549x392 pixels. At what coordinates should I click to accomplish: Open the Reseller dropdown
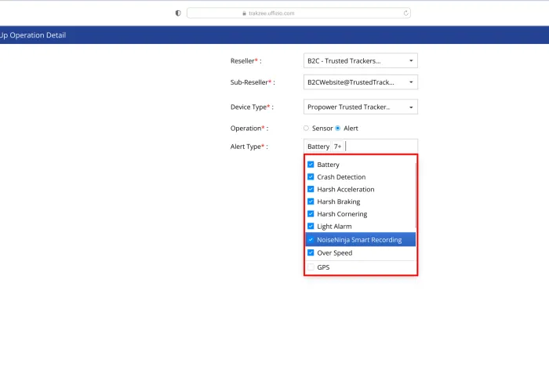pyautogui.click(x=360, y=60)
